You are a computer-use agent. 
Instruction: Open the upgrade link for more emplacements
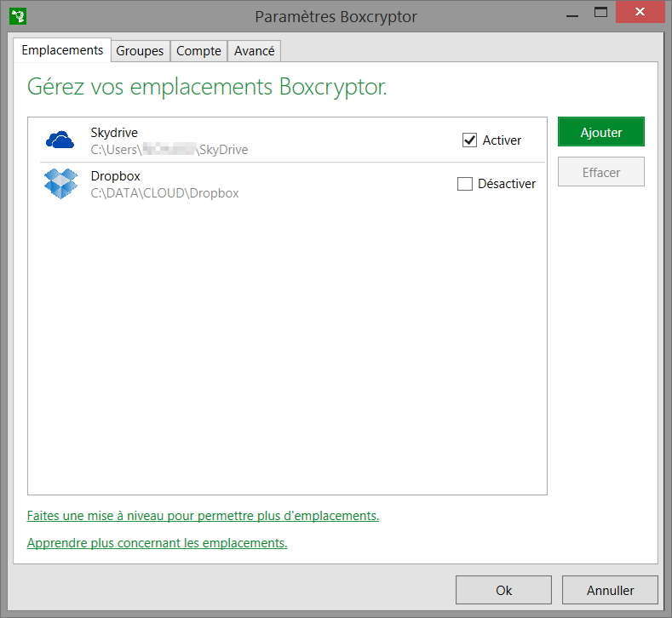[204, 516]
